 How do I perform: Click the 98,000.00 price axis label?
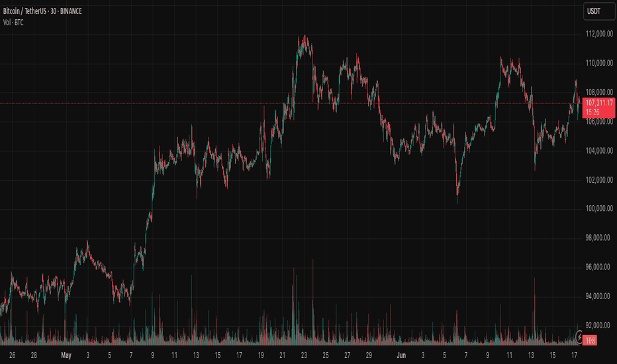click(x=598, y=238)
